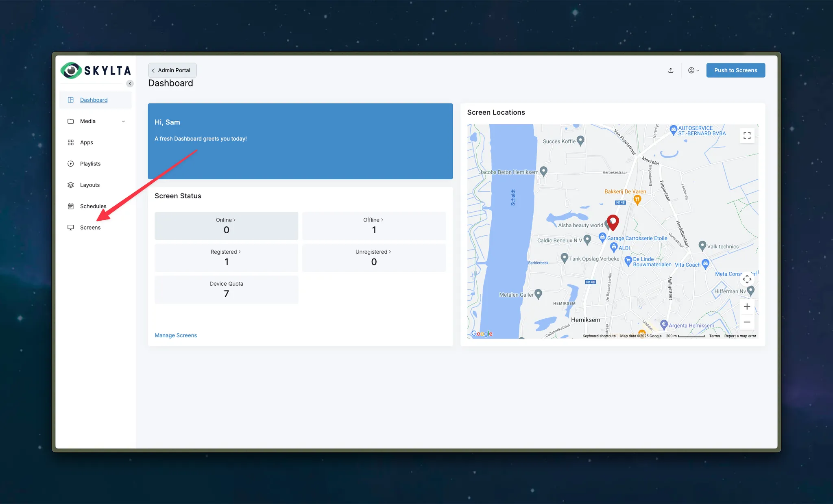This screenshot has height=504, width=833.
Task: View Offline screens status card
Action: [374, 226]
